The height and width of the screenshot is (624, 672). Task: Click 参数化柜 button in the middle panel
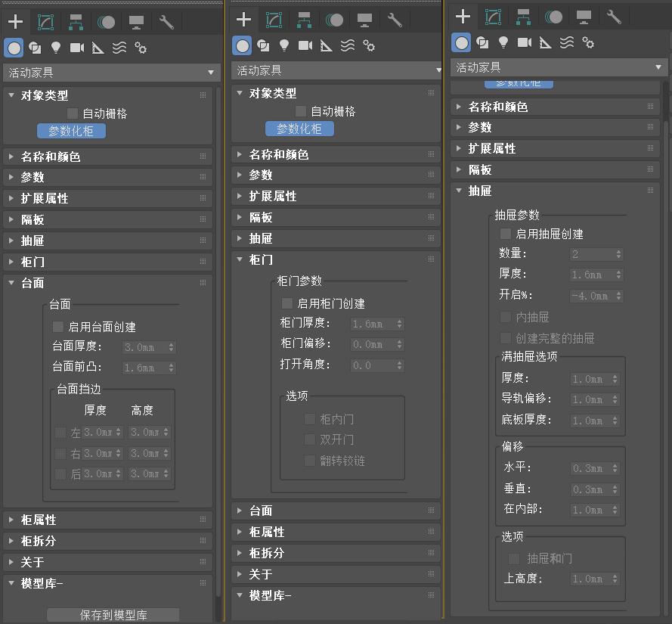[299, 129]
